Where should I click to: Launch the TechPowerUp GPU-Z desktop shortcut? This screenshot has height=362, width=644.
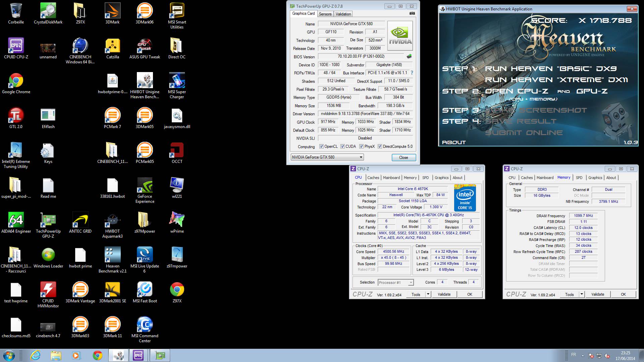point(48,225)
